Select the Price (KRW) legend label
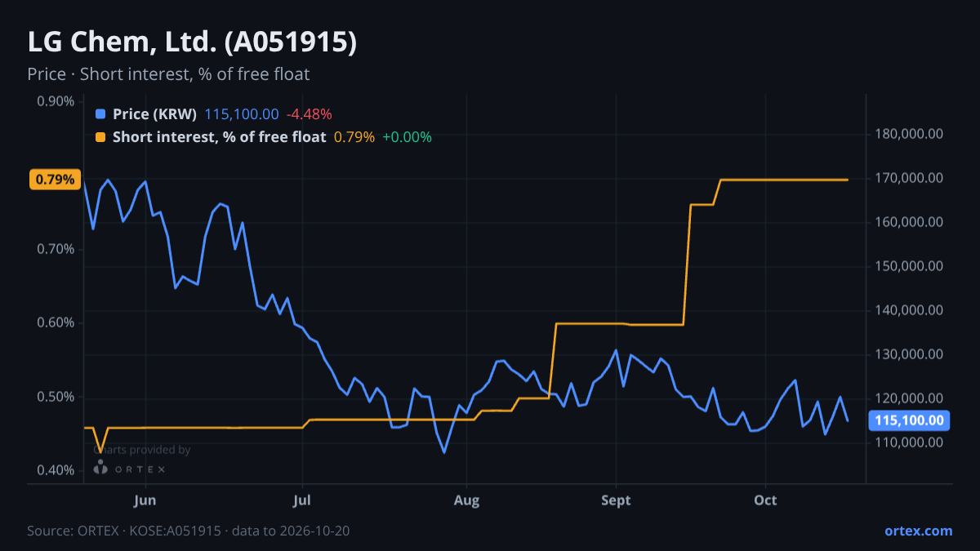The height and width of the screenshot is (551, 980). pos(154,114)
